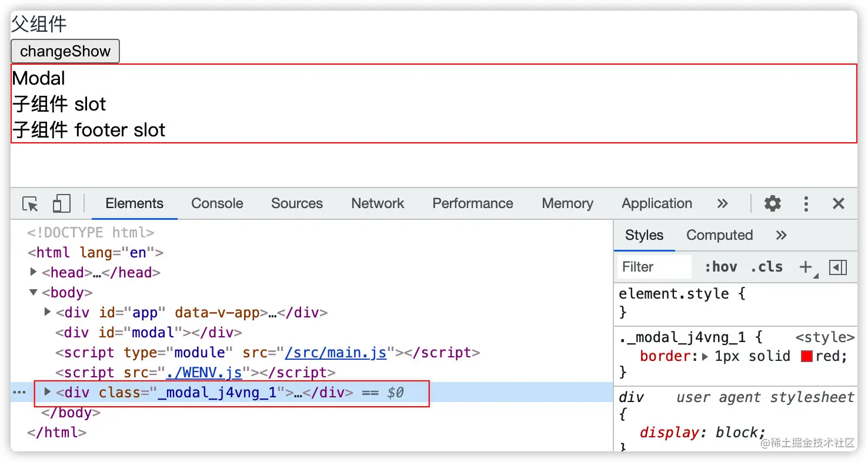The image size is (868, 462).
Task: Toggle .cls element classes panel
Action: coord(766,267)
